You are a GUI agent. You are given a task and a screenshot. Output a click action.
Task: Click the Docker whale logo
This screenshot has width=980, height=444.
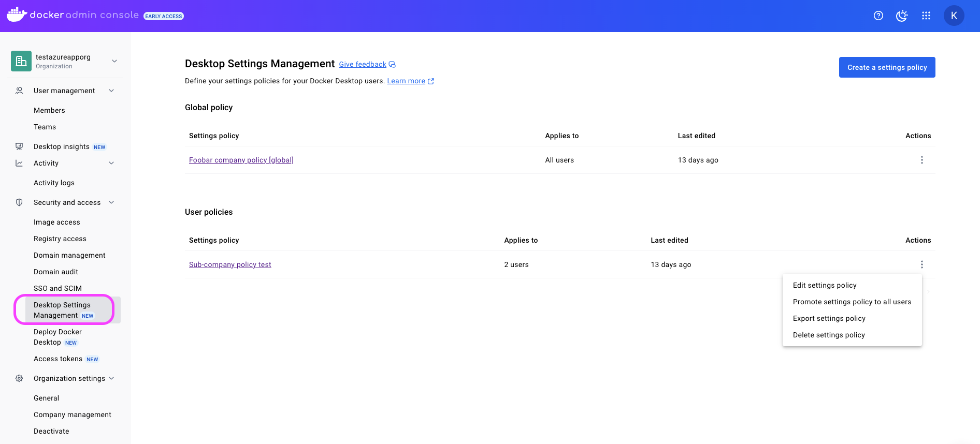click(x=17, y=14)
